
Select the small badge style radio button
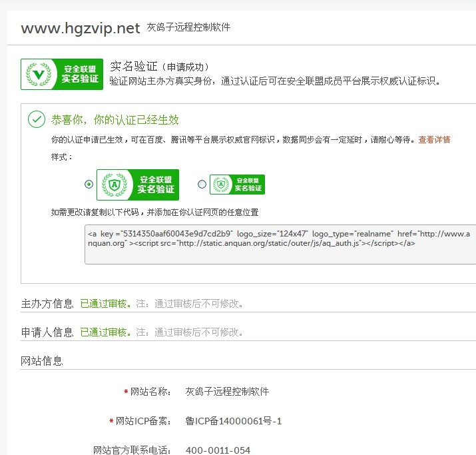pos(202,184)
